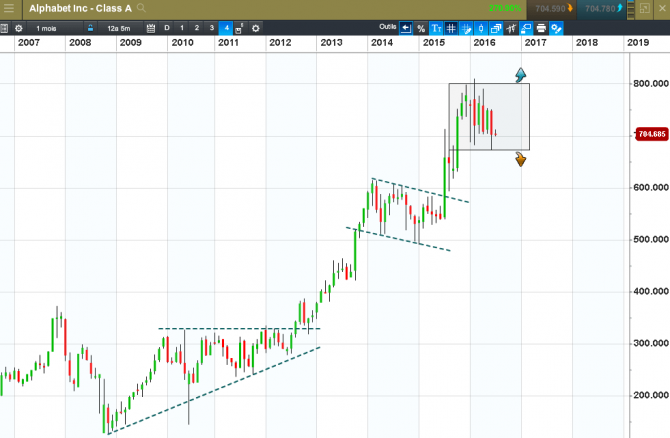The height and width of the screenshot is (438, 670).
Task: Select layout preset 1
Action: [x=182, y=28]
